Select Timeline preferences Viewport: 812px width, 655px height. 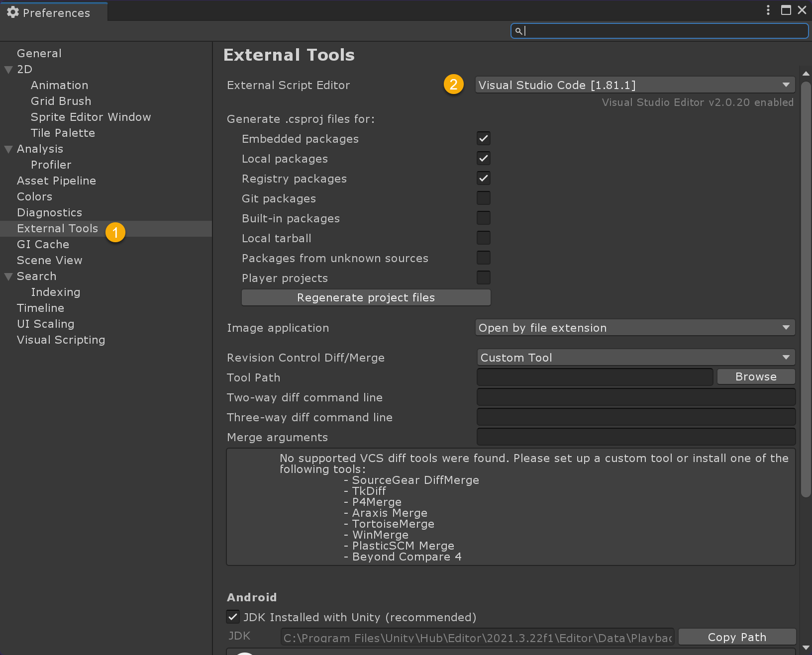(41, 308)
